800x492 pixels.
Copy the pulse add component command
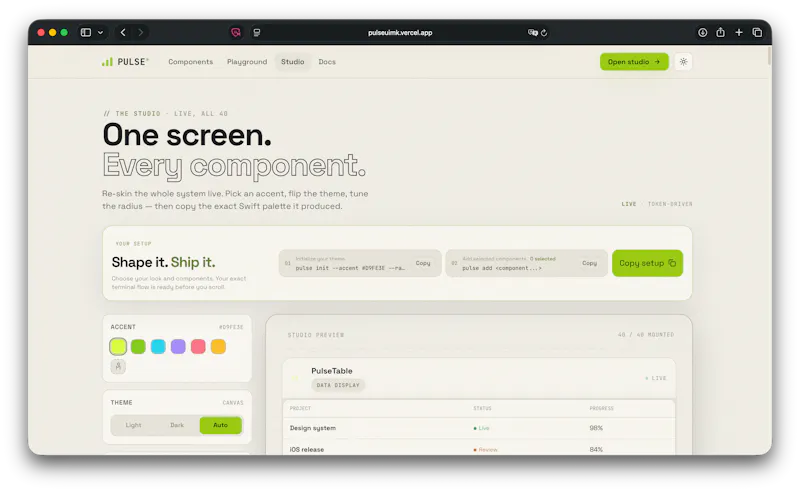click(x=589, y=263)
